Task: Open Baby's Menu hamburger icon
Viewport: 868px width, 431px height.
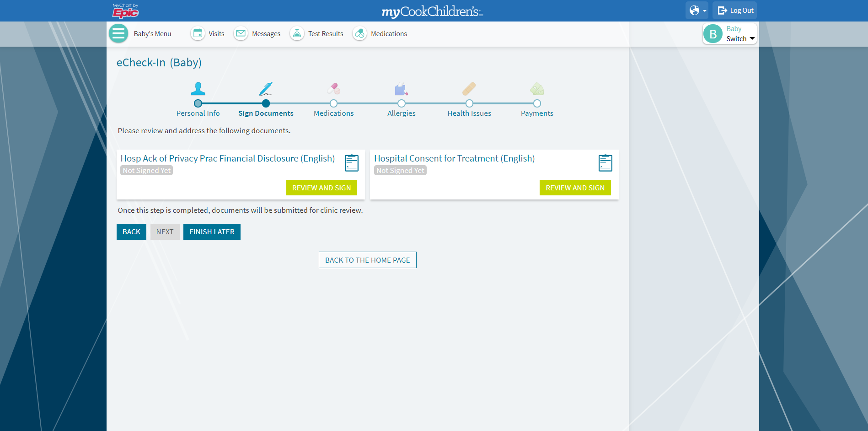Action: (x=118, y=33)
